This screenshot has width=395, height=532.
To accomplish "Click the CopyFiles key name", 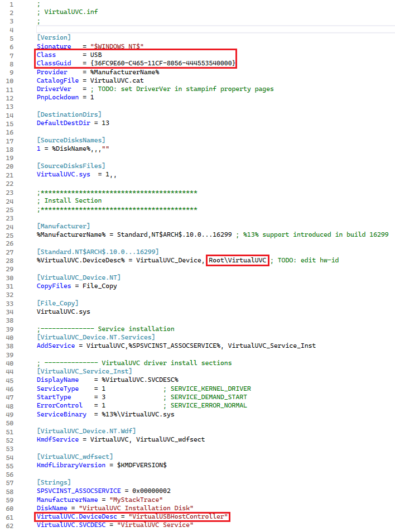I will [x=54, y=286].
